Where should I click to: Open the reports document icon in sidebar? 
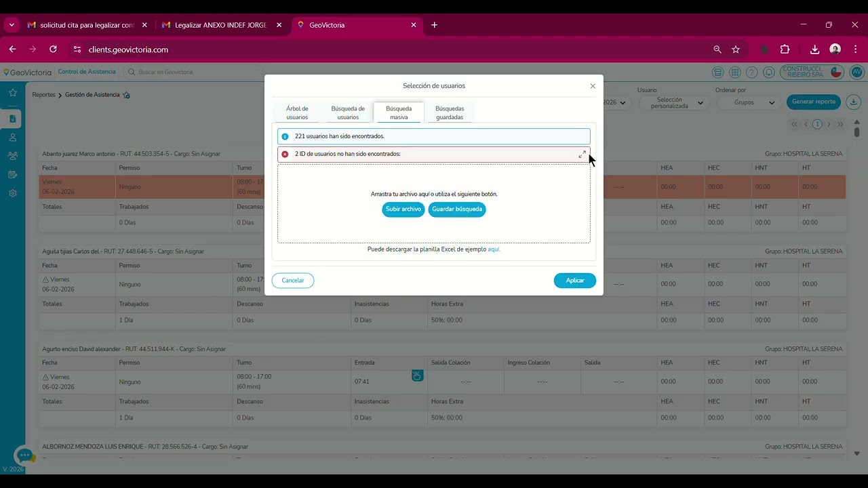pos(13,119)
